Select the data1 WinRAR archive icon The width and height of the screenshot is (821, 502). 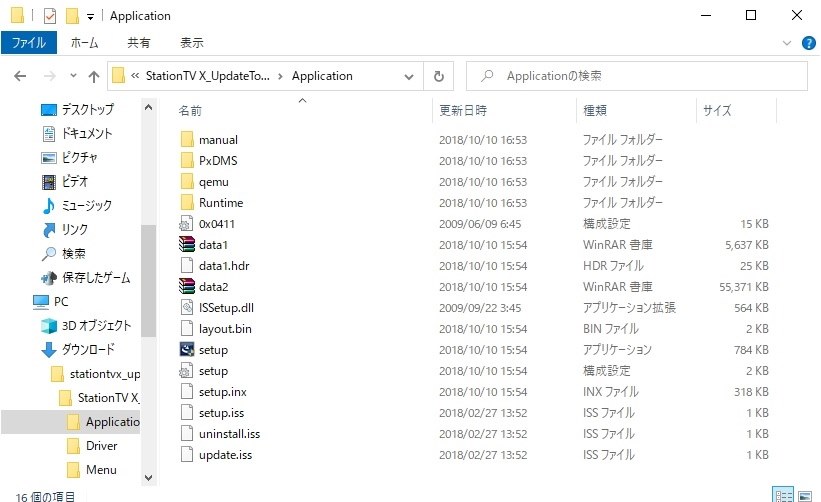187,244
